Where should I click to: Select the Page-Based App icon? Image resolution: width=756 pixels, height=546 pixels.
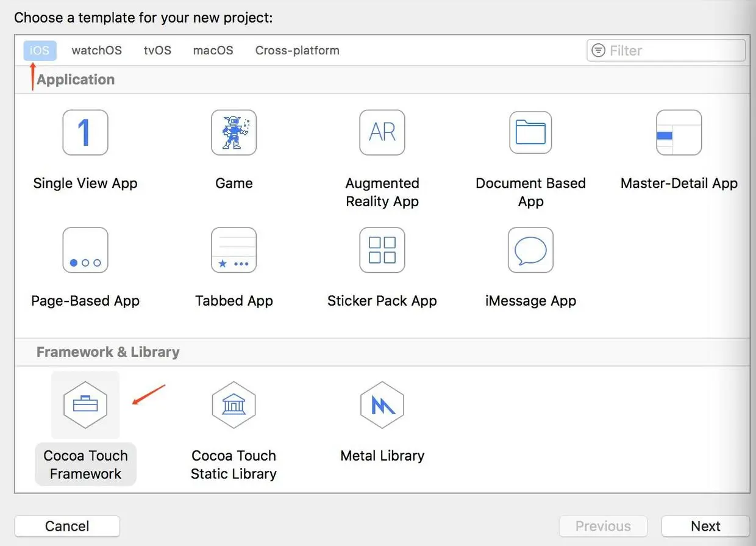pyautogui.click(x=85, y=250)
